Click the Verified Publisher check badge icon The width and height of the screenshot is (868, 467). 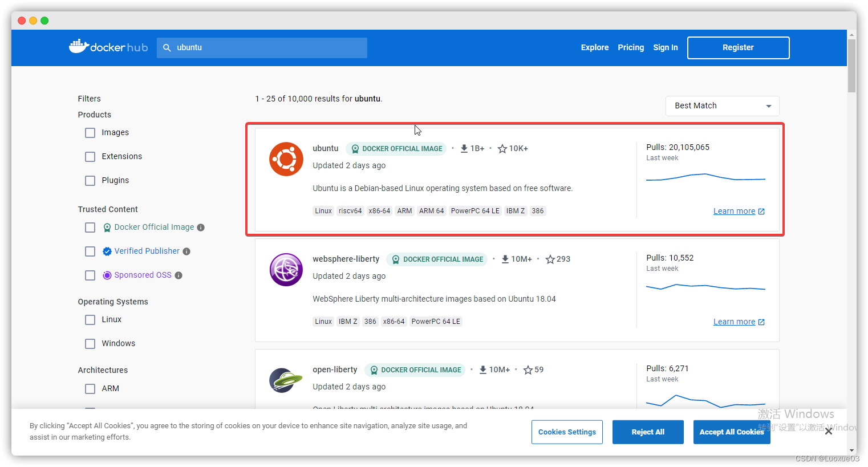(107, 251)
